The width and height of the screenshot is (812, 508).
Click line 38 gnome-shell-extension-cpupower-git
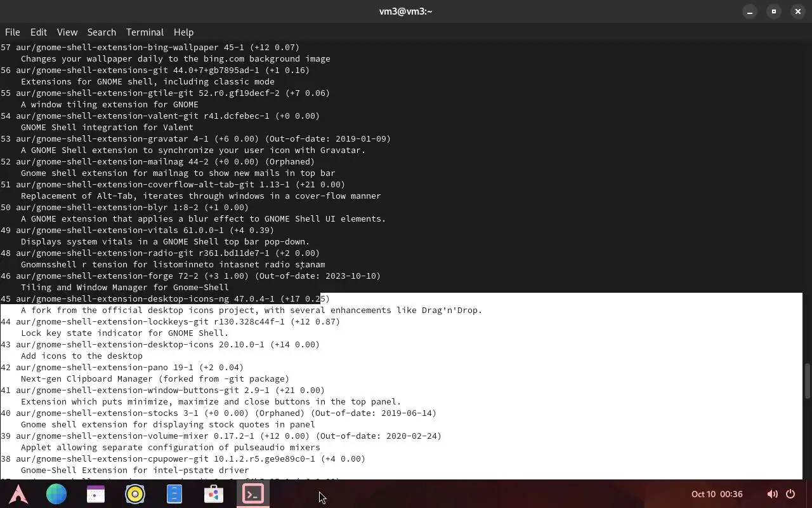[183, 459]
